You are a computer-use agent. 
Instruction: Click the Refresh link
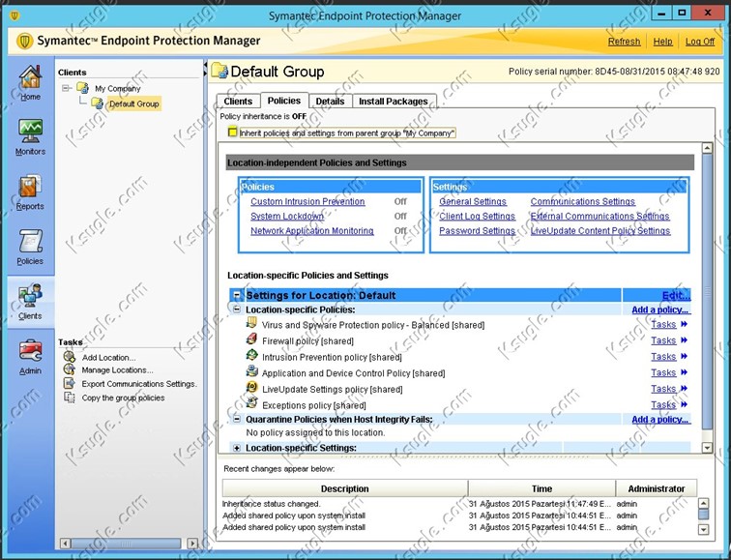coord(624,42)
